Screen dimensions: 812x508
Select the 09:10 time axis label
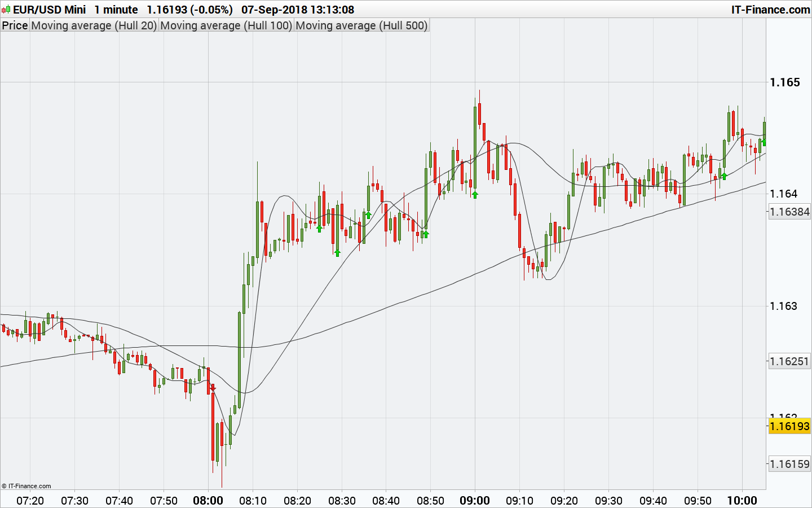(519, 501)
